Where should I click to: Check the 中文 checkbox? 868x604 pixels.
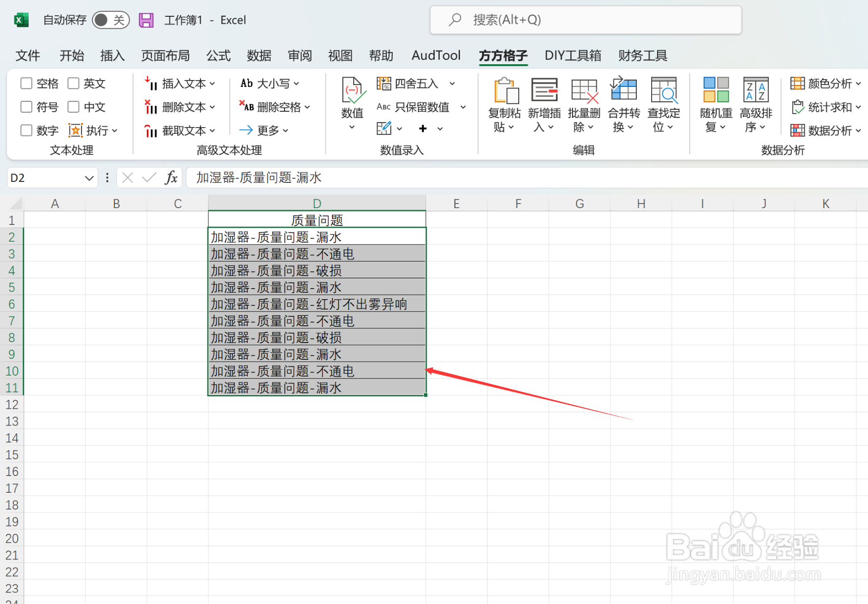click(x=74, y=107)
